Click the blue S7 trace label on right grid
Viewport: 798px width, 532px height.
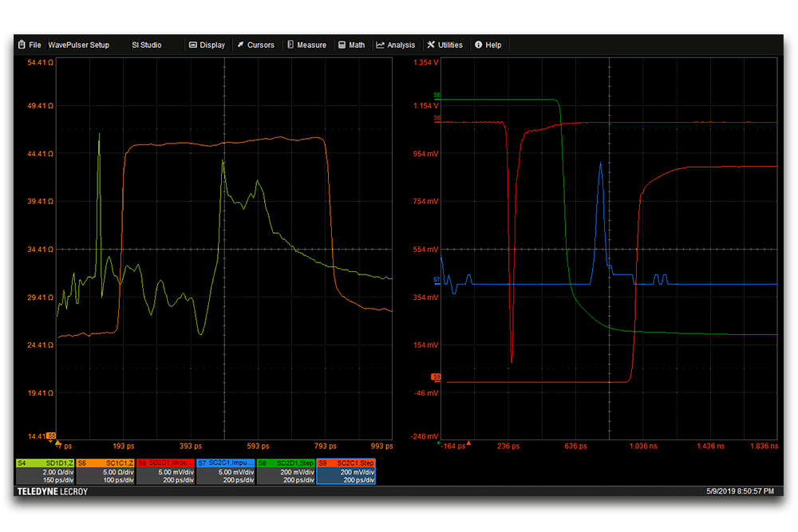point(437,279)
